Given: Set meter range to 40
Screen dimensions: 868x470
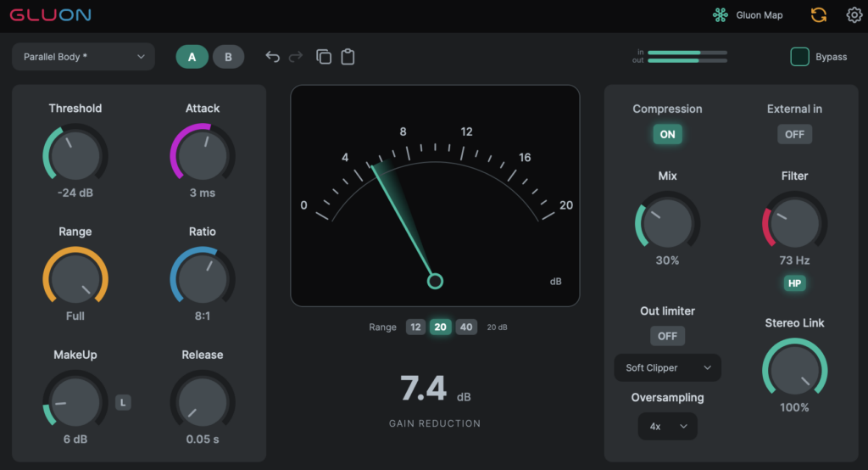Looking at the screenshot, I should (x=466, y=327).
